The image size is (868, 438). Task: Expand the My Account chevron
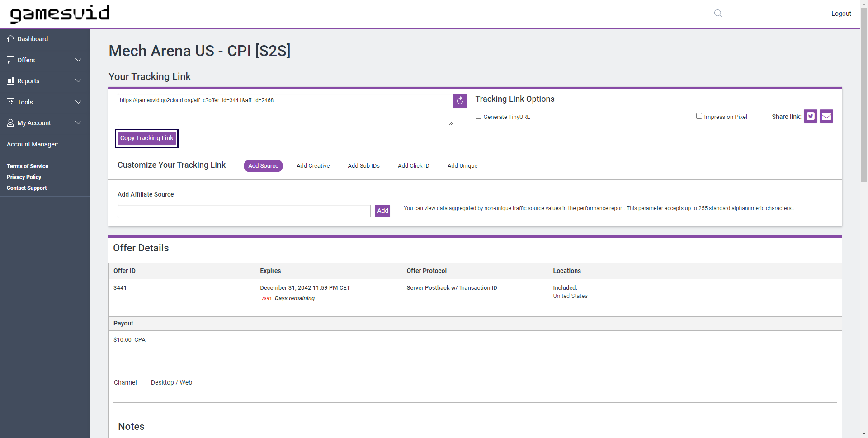click(x=78, y=123)
